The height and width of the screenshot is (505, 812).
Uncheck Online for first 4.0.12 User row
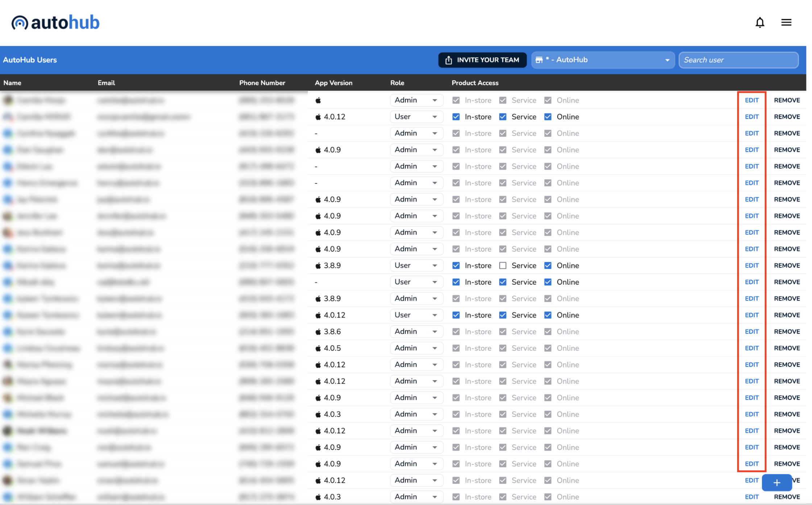(x=548, y=117)
